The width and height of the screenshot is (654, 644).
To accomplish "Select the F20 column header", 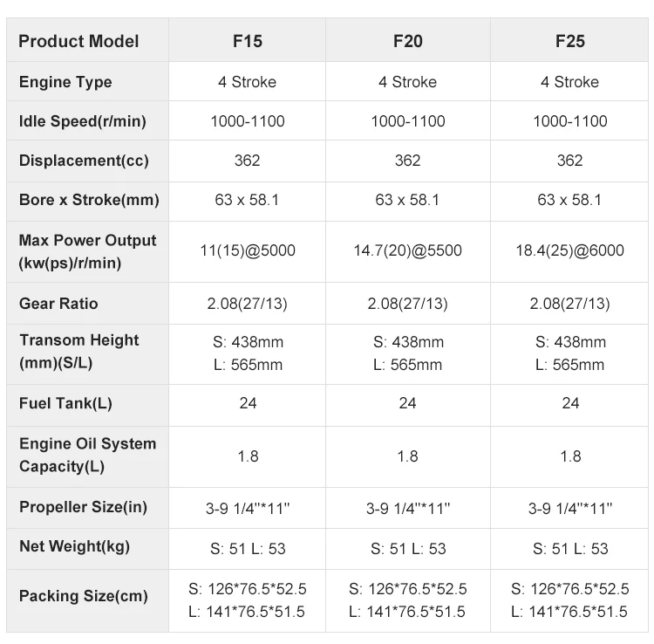I will (407, 41).
